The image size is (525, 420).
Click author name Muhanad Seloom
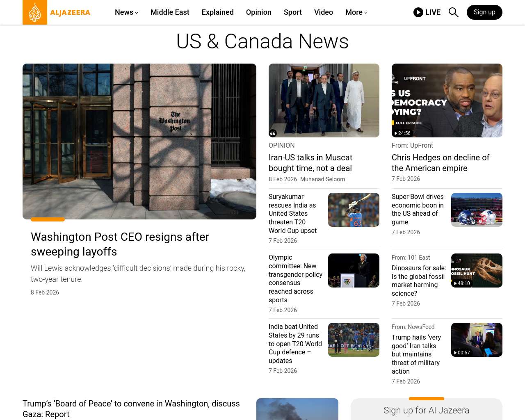pos(322,179)
